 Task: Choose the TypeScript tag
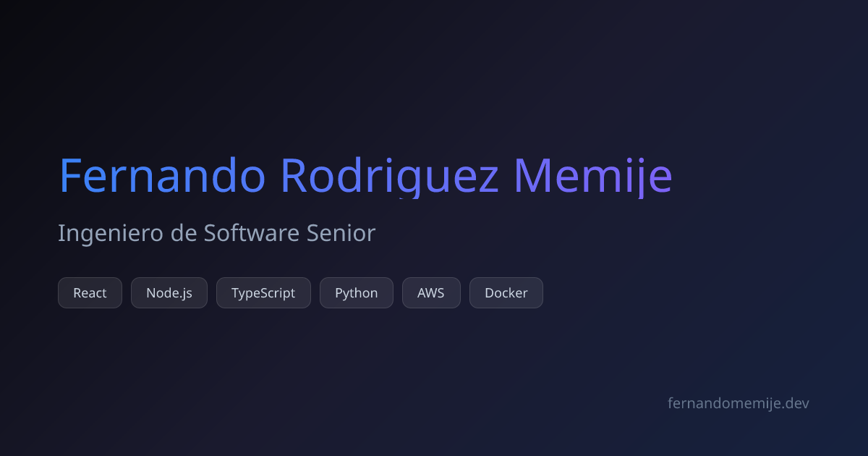(x=263, y=293)
